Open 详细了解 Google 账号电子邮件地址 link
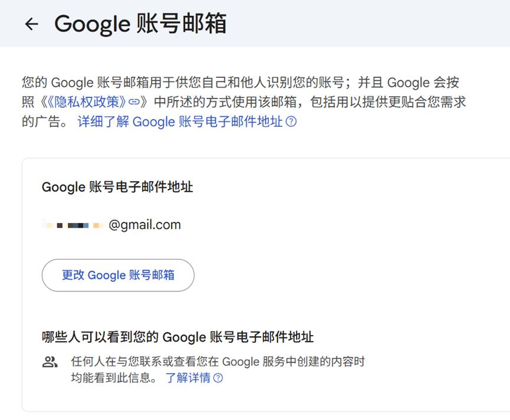Image resolution: width=510 pixels, height=420 pixels. [180, 122]
